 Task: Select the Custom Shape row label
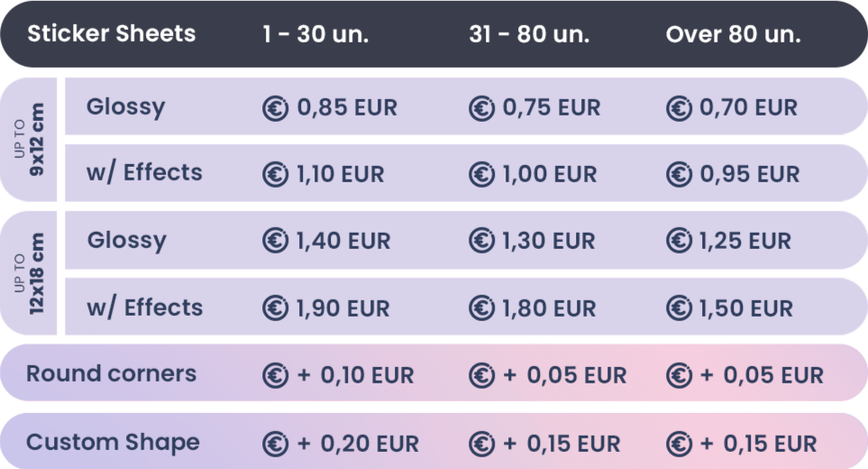[x=113, y=443]
